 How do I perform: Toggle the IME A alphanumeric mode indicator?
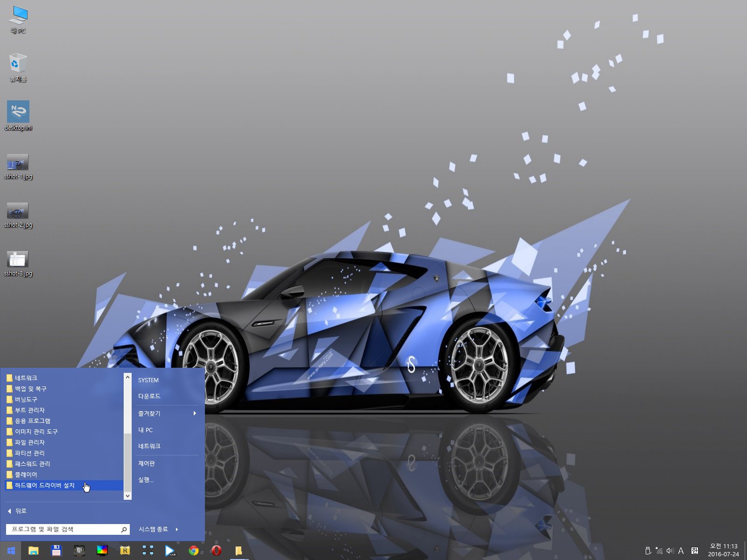(x=681, y=551)
